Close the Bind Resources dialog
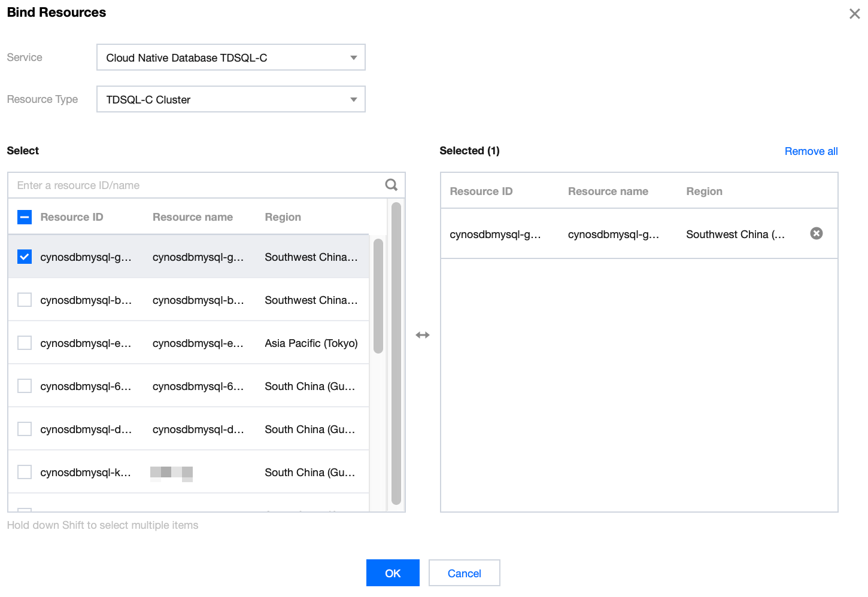868x597 pixels. tap(854, 14)
